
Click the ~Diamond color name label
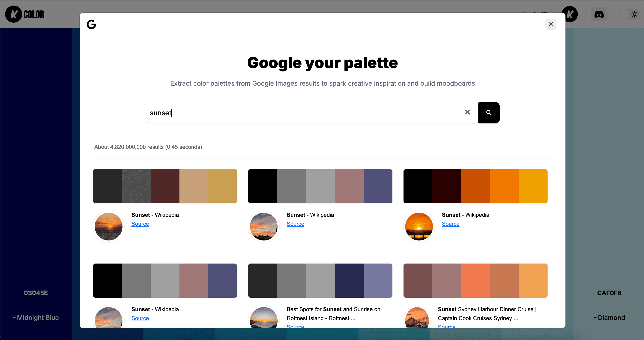click(609, 318)
